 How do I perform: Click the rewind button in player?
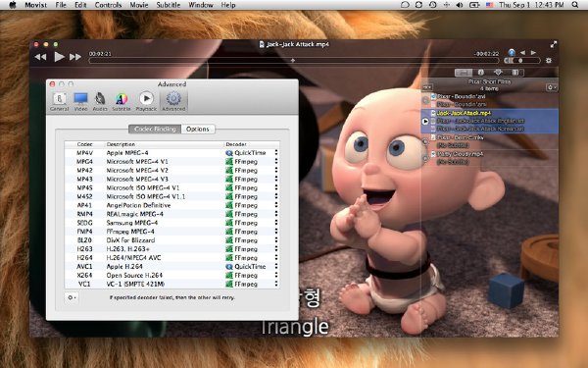tap(40, 57)
